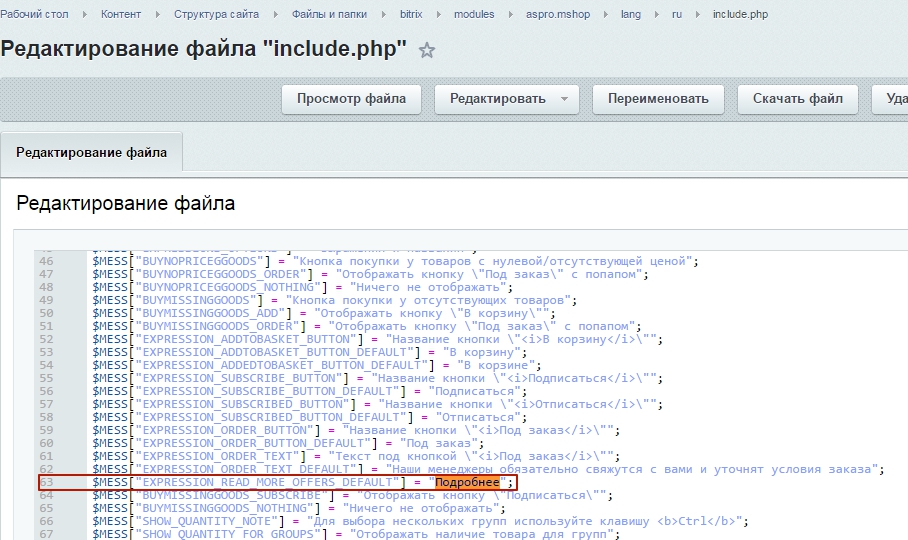Click the Переименовать button

(x=658, y=99)
